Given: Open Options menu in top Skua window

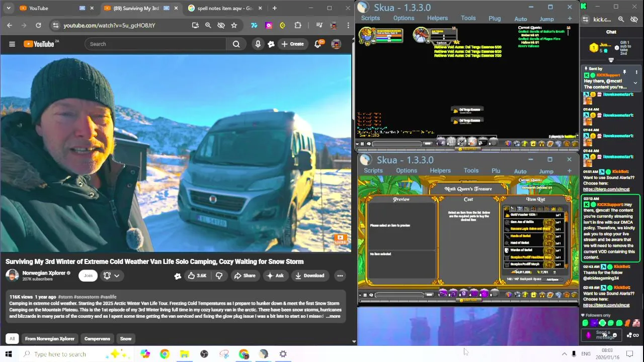Looking at the screenshot, I should click(x=404, y=18).
